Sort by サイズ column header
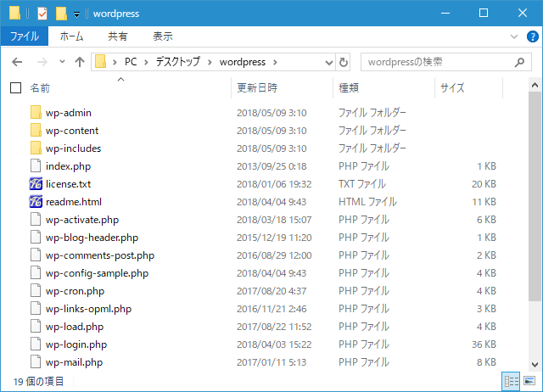The height and width of the screenshot is (392, 543). coord(452,88)
